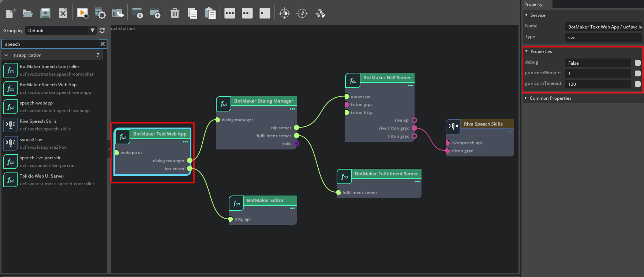Click the speech search field

click(x=51, y=44)
